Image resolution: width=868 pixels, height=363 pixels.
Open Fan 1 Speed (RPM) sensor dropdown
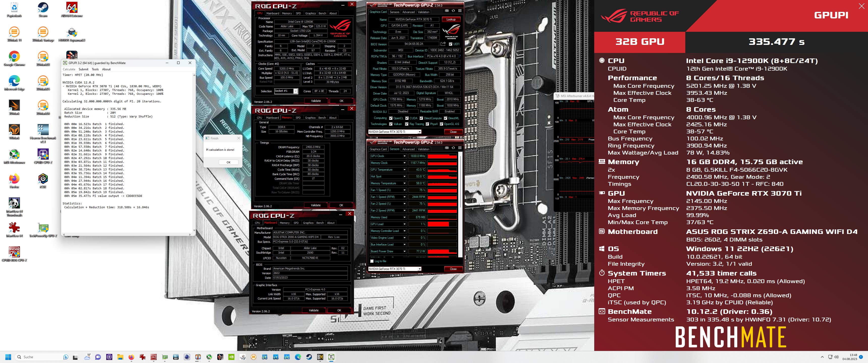coord(404,197)
